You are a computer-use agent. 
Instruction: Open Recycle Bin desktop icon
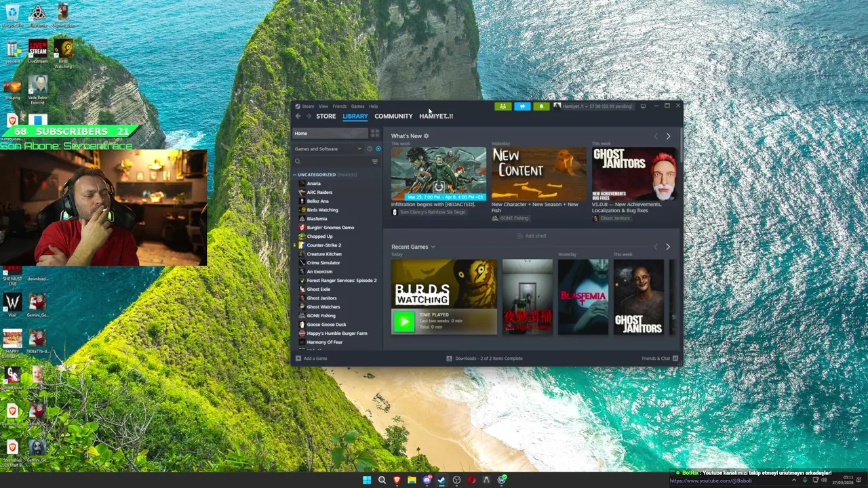click(x=12, y=15)
